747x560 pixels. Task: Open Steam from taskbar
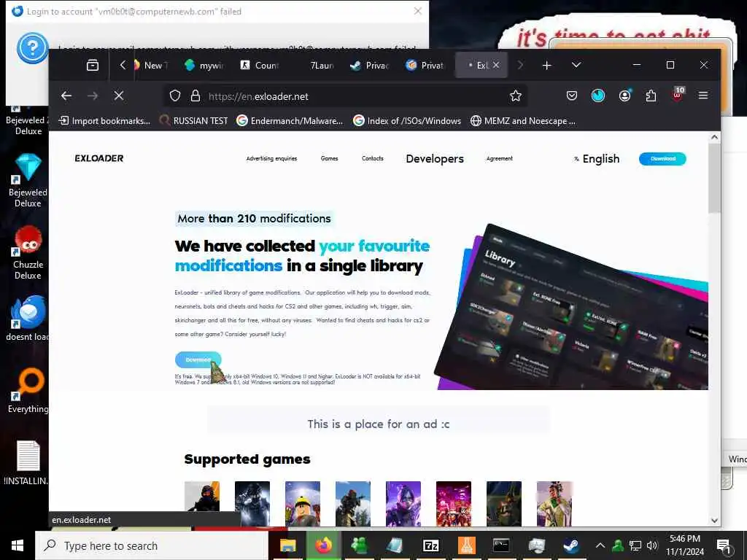(x=570, y=545)
